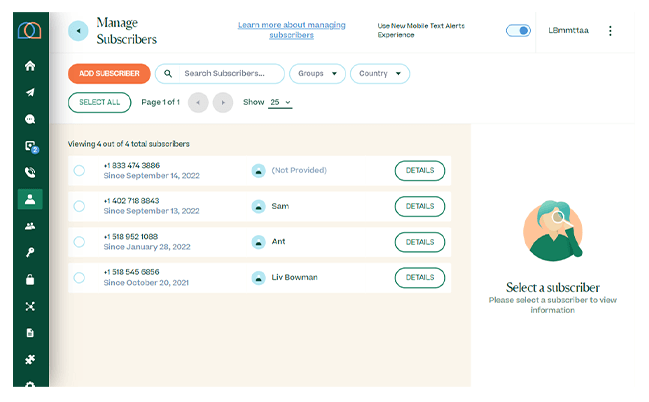649x402 pixels.
Task: Click the LBmmttaa account name
Action: coord(568,30)
